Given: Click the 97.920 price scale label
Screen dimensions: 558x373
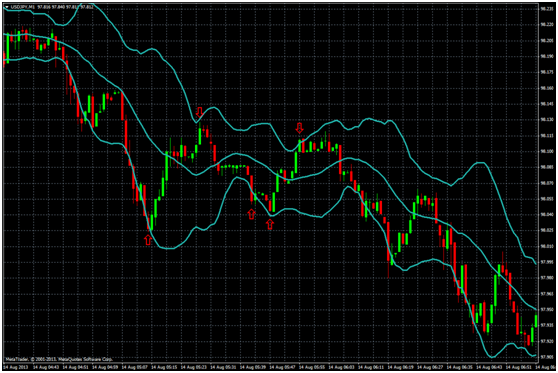Looking at the screenshot, I should (x=547, y=341).
